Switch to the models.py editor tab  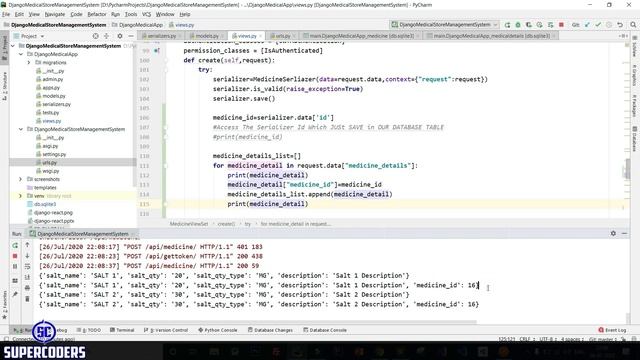[x=207, y=36]
